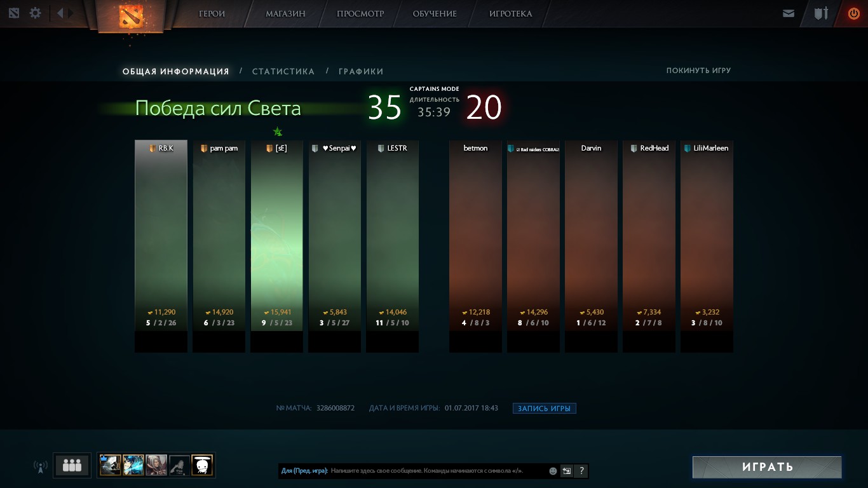Select player name ♥Senpai♥
Screen dimensions: 868x488
point(339,148)
